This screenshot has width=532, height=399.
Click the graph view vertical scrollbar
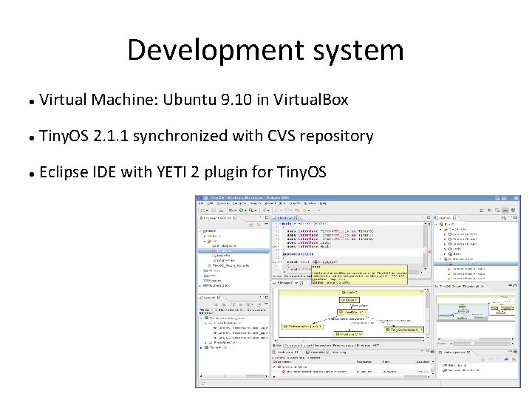point(428,313)
